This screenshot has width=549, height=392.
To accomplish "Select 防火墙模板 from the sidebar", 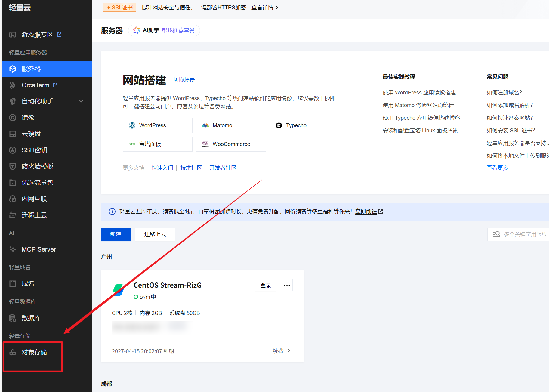I will [x=37, y=166].
